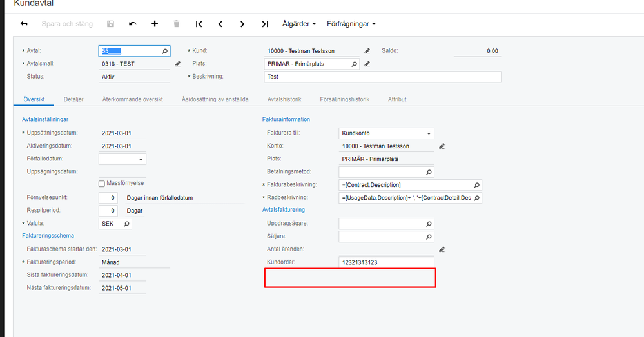The width and height of the screenshot is (644, 337).
Task: Click the undo icon in toolbar
Action: coord(133,24)
